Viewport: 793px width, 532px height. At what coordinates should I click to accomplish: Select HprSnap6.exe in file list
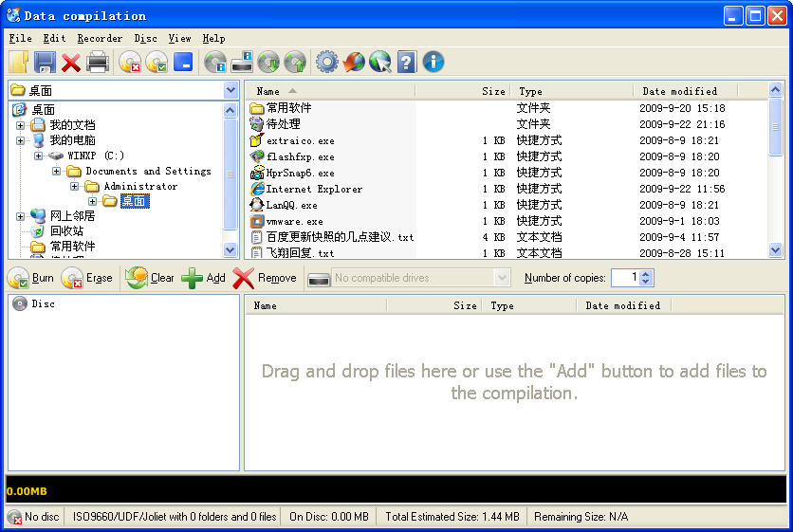click(x=301, y=173)
